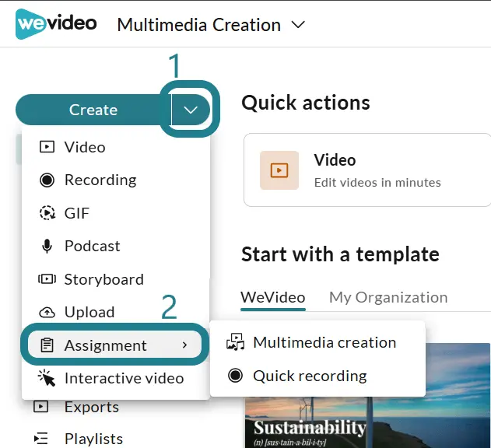
Task: Choose Multimedia creation assignment type
Action: [317, 342]
